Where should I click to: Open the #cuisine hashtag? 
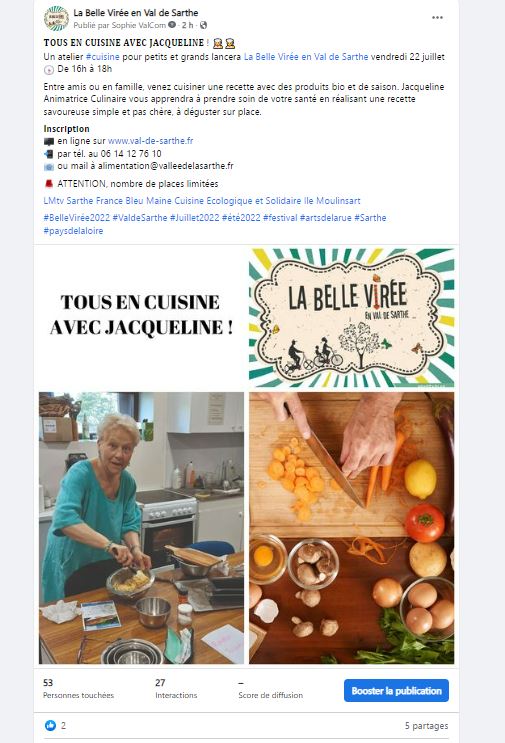[x=102, y=57]
